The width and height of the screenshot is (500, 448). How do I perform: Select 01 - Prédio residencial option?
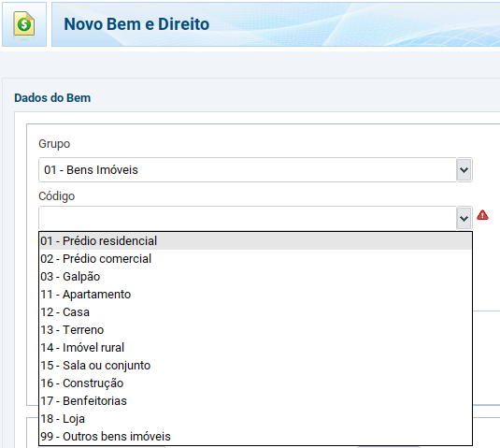(x=255, y=241)
